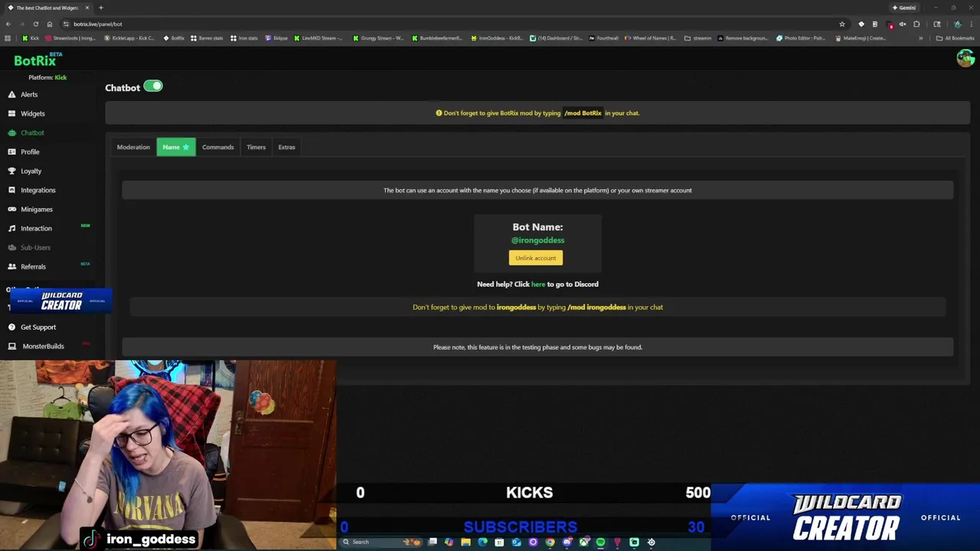980x551 pixels.
Task: Switch to the Extras tab
Action: 286,147
